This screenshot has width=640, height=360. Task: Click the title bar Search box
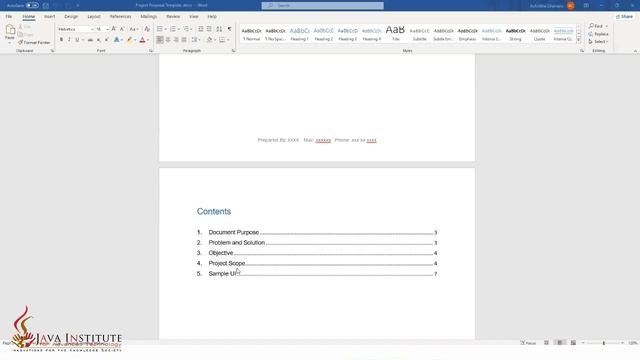[322, 6]
